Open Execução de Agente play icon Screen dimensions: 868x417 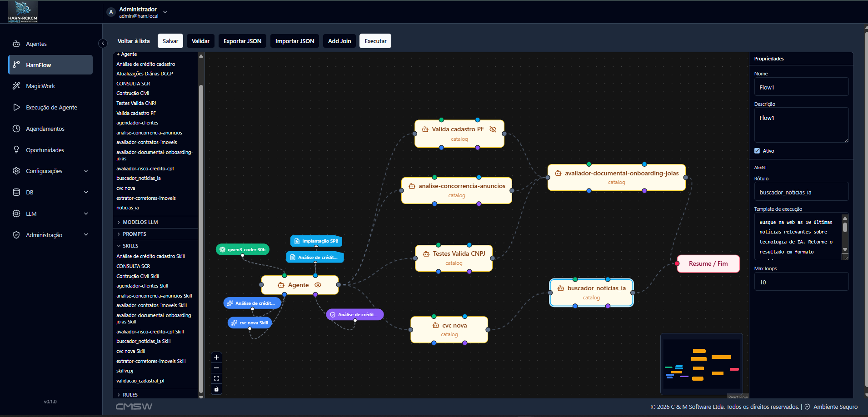pyautogui.click(x=16, y=107)
